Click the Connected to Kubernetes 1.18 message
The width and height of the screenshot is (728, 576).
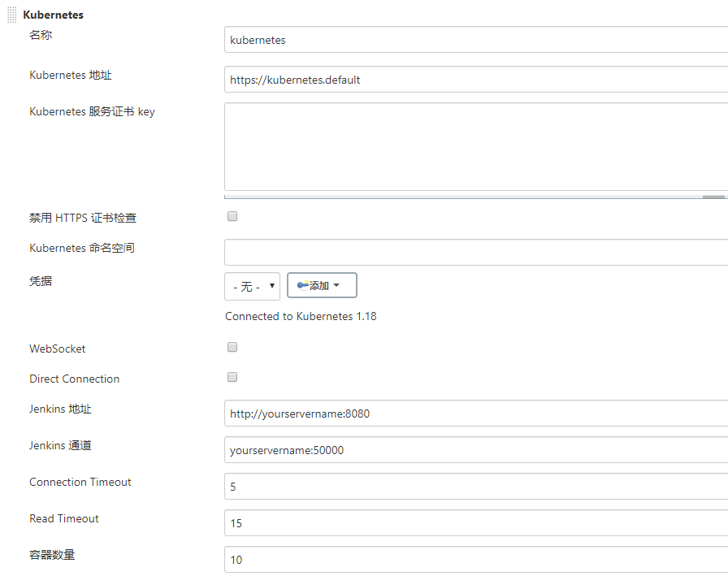(301, 316)
